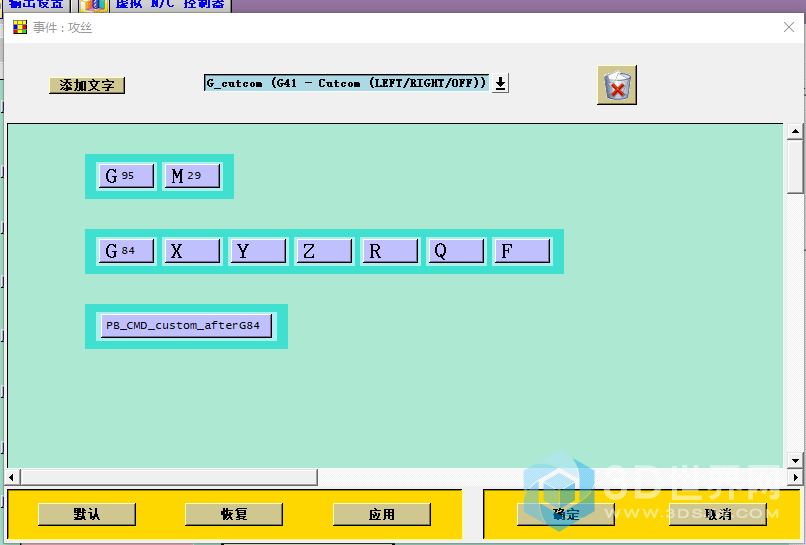Select the M29 word block
Screen dimensions: 806x545
(x=192, y=176)
